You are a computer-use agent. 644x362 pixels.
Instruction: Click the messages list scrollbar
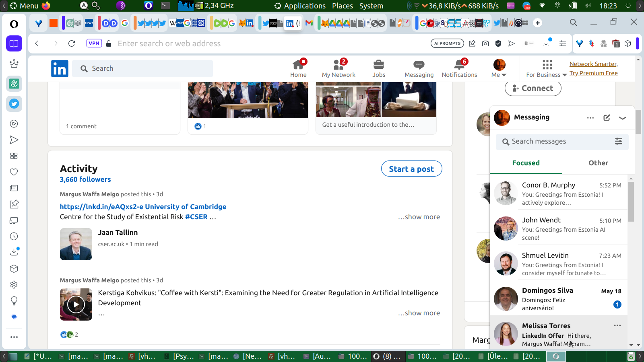tap(631, 202)
